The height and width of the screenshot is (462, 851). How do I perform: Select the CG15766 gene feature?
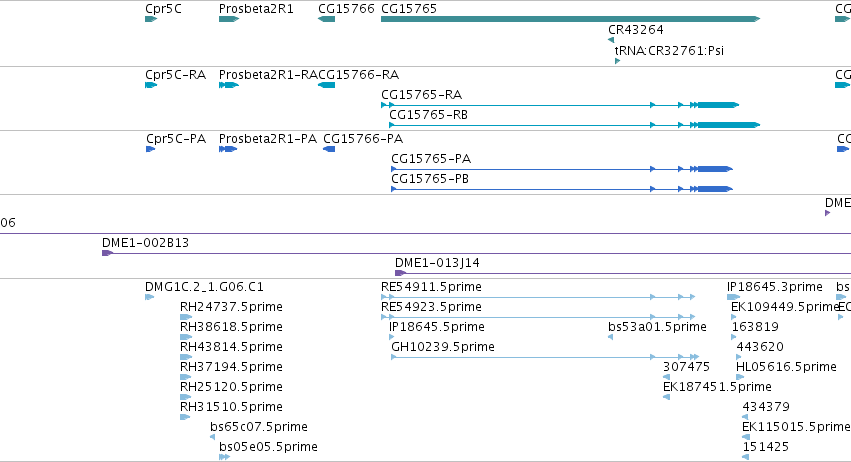tap(326, 19)
